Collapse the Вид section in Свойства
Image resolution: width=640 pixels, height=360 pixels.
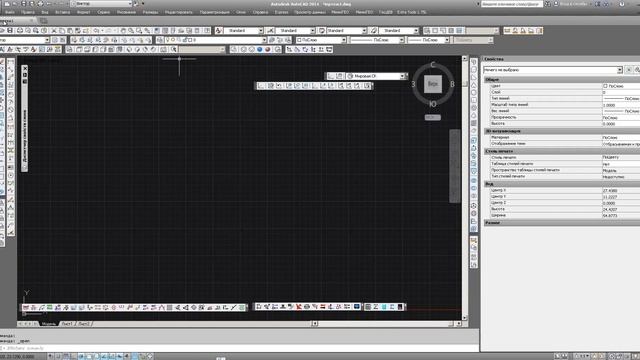tap(562, 184)
